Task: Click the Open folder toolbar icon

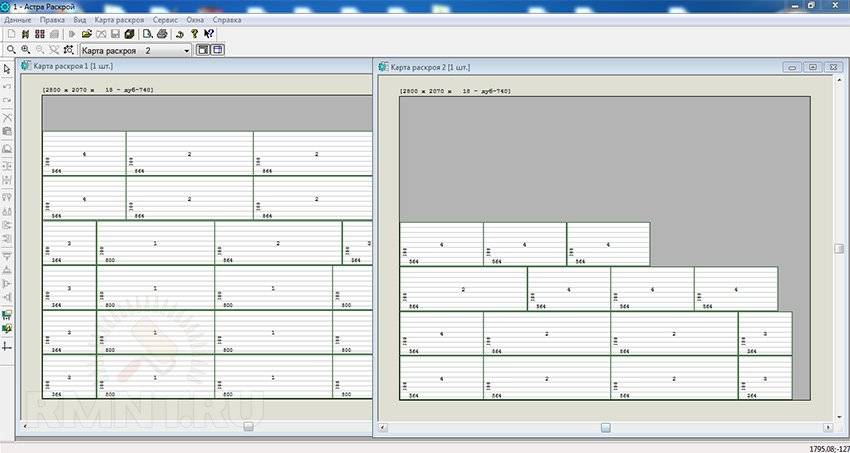Action: (87, 34)
